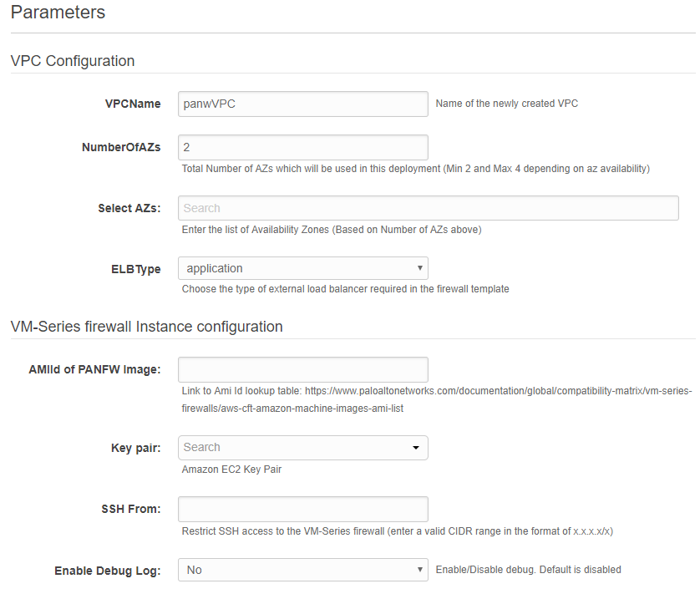Screen dimensions: 700x594
Task: Click the ELBType label
Action: coord(136,269)
